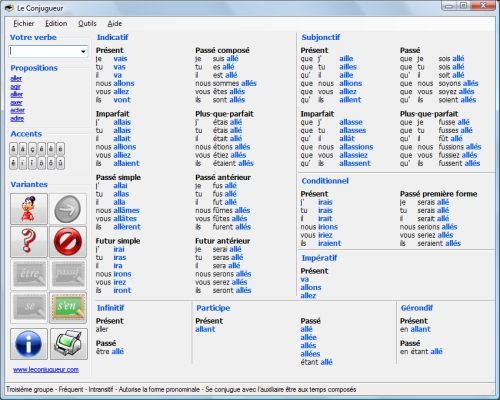
Task: Select the green 's'en' chalkboard variant
Action: tap(68, 308)
